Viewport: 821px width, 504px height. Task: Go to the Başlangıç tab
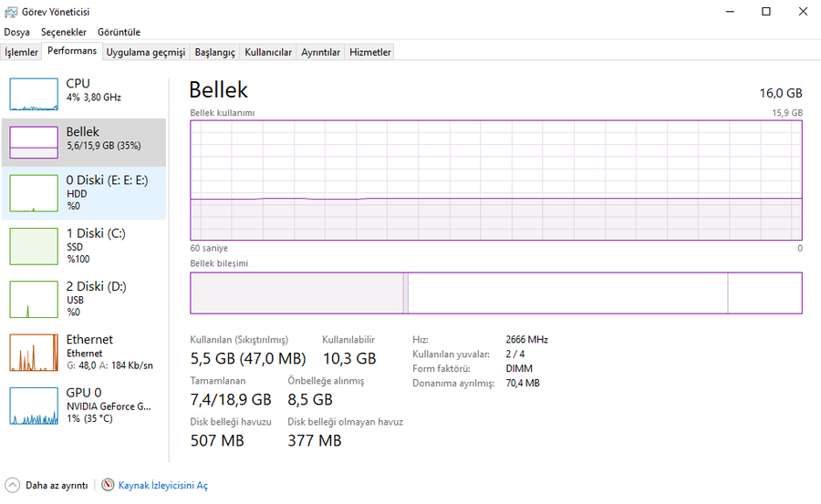tap(215, 52)
